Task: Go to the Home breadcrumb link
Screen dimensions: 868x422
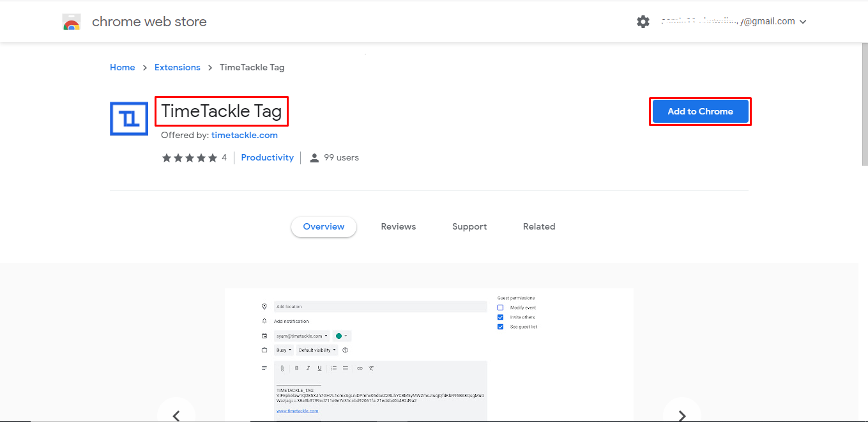Action: tap(123, 67)
